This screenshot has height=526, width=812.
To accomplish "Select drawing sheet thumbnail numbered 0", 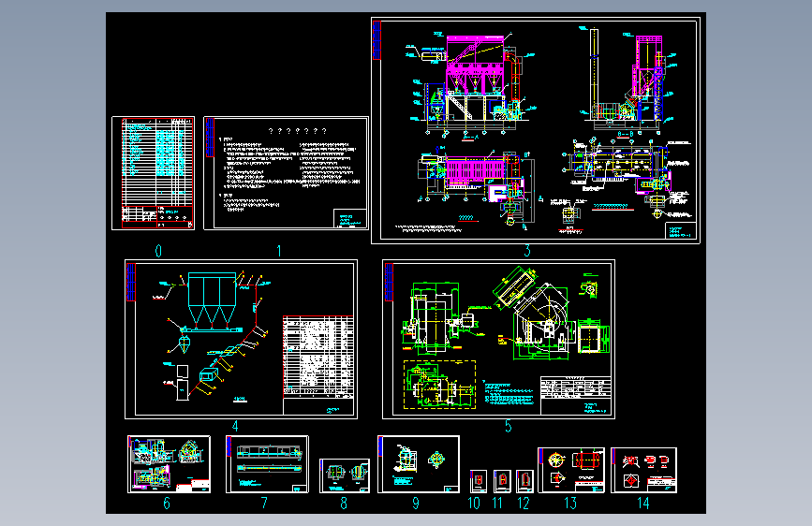I will (x=154, y=173).
